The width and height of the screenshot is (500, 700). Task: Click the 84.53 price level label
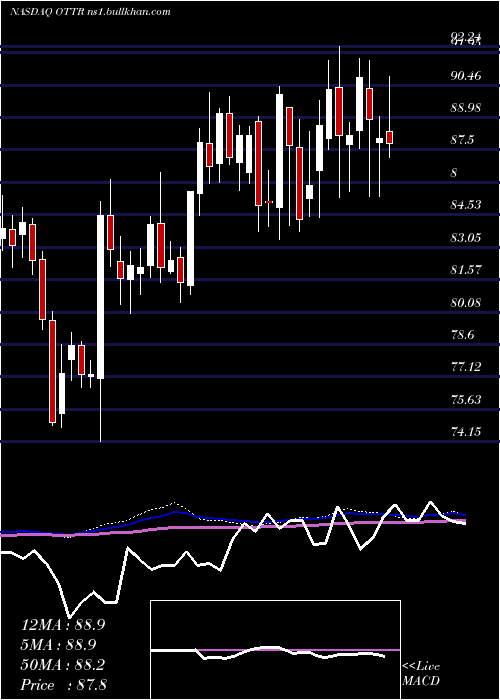(x=466, y=205)
